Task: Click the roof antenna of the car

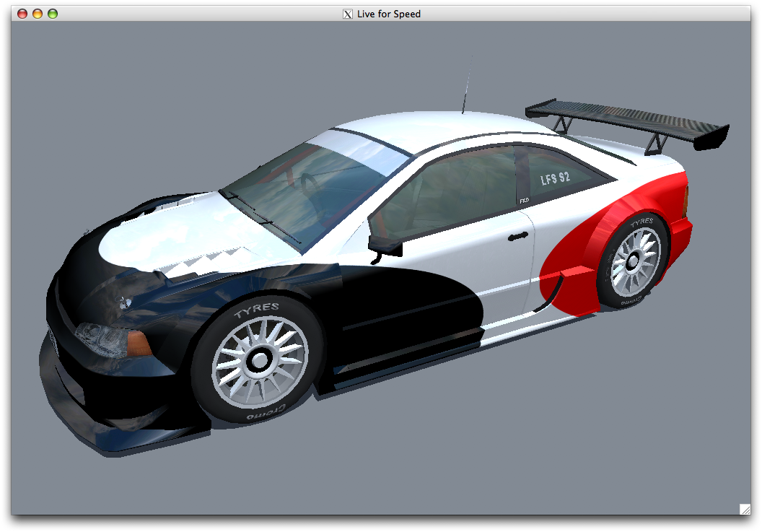Action: point(467,84)
